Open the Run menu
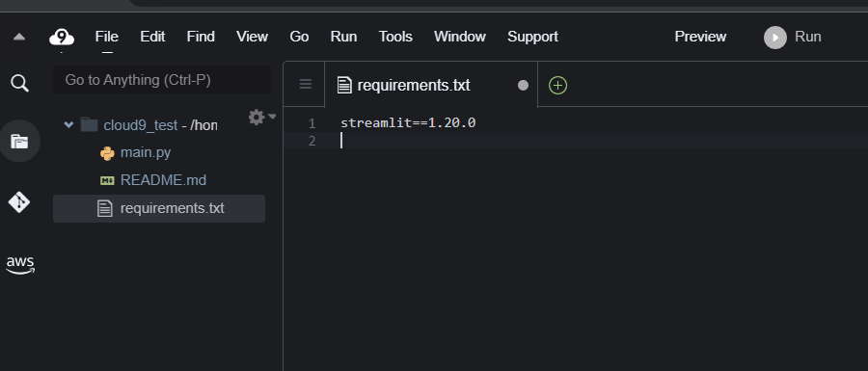The width and height of the screenshot is (868, 371). coord(343,37)
